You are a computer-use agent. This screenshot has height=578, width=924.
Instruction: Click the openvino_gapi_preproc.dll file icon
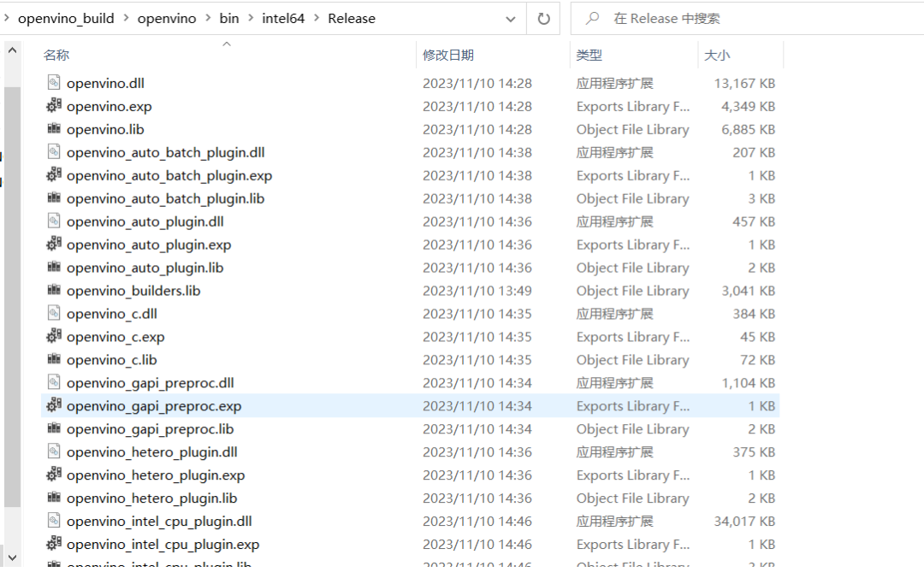point(54,382)
